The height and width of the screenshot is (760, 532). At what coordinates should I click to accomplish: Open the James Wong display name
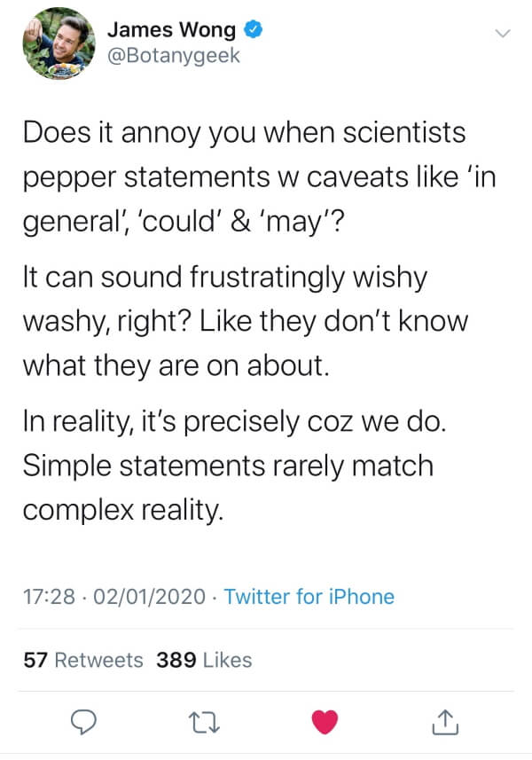[171, 29]
